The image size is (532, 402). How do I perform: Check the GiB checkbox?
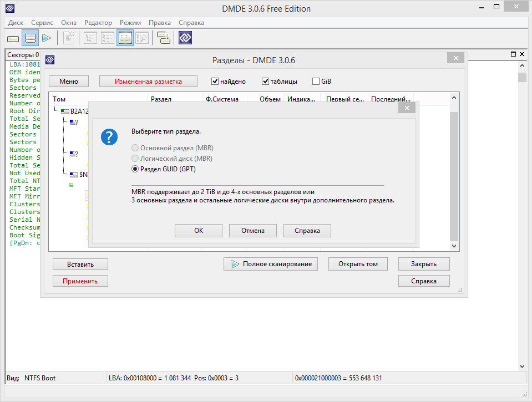316,82
